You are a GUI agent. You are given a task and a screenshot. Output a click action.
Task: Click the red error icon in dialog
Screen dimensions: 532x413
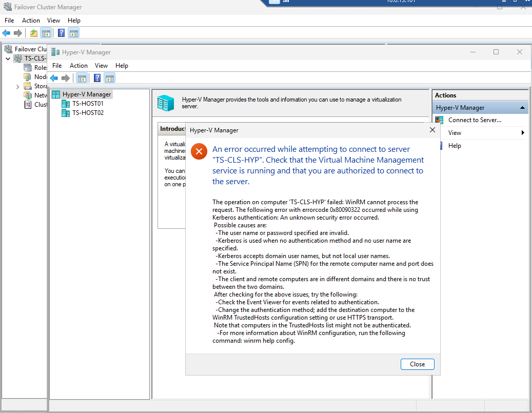point(199,151)
